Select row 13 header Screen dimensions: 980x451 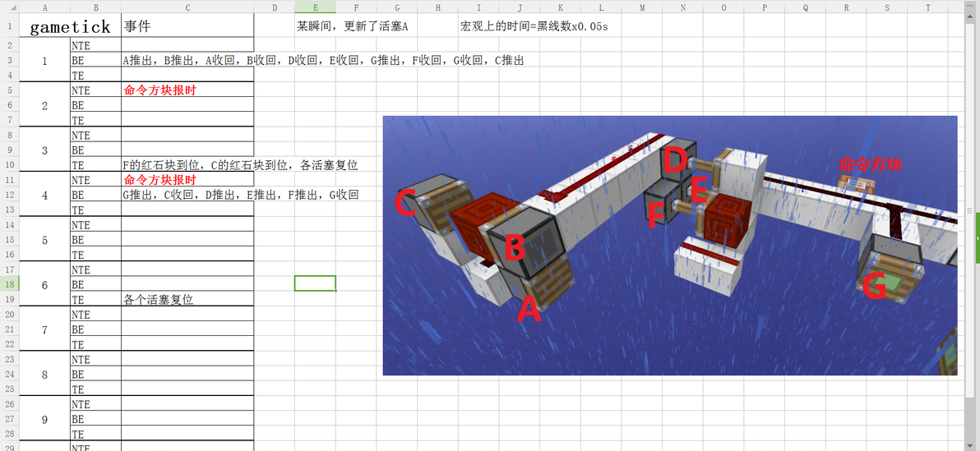9,209
